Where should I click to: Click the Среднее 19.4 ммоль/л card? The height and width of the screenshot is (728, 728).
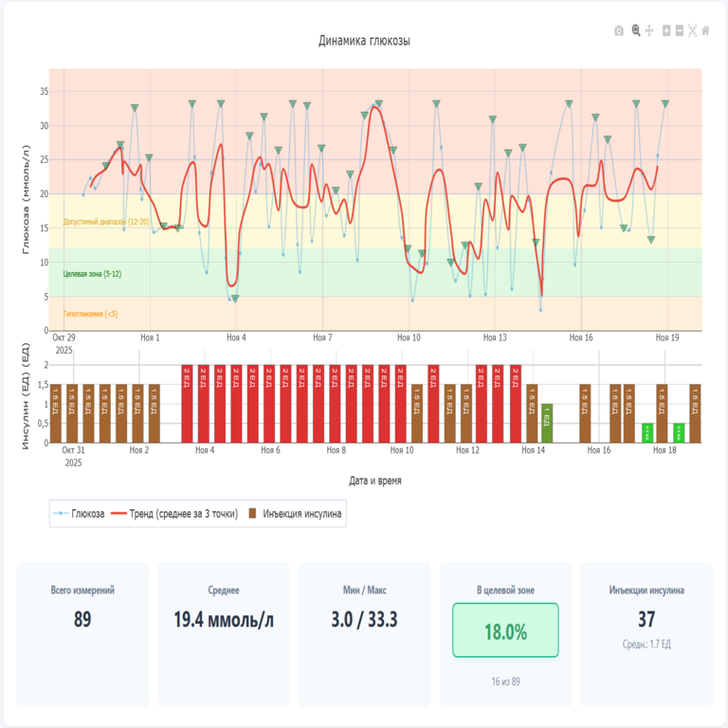[224, 634]
